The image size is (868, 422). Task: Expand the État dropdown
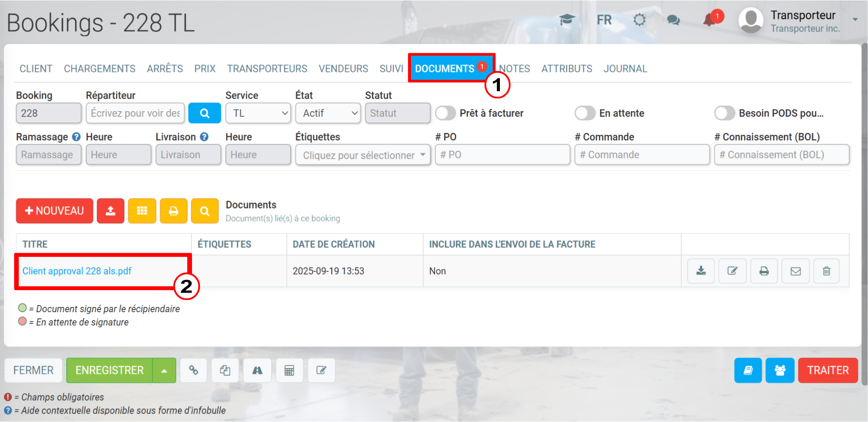tap(328, 113)
